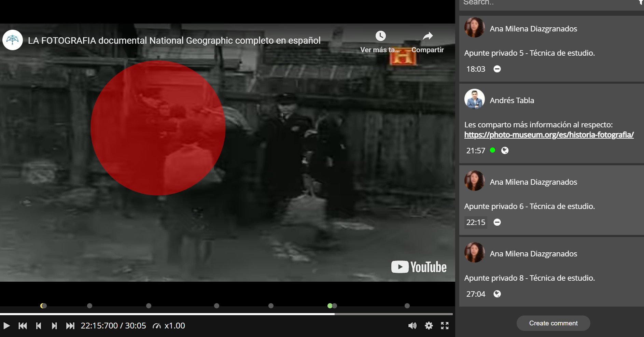This screenshot has width=644, height=337.
Task: Click the green dot next to 21:57
Action: point(492,150)
